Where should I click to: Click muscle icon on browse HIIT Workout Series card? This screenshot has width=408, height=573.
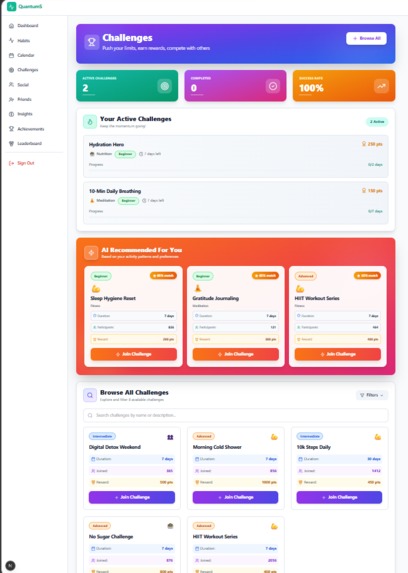[274, 526]
